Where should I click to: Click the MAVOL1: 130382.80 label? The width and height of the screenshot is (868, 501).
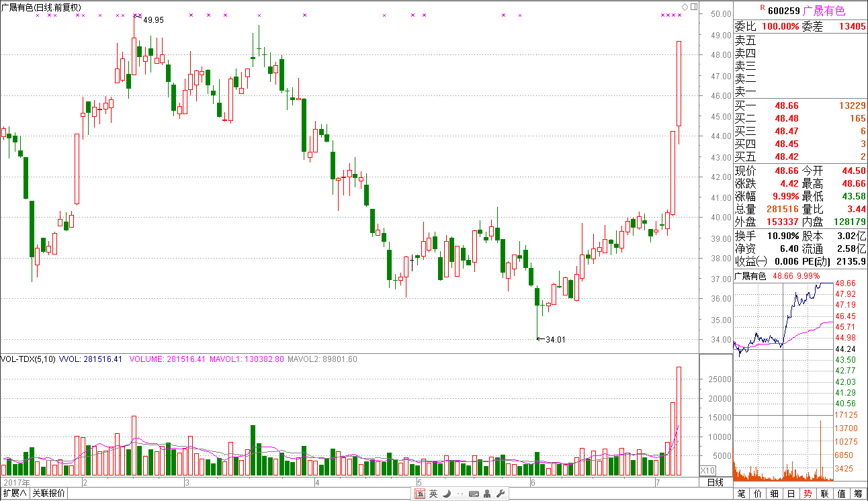click(x=247, y=359)
